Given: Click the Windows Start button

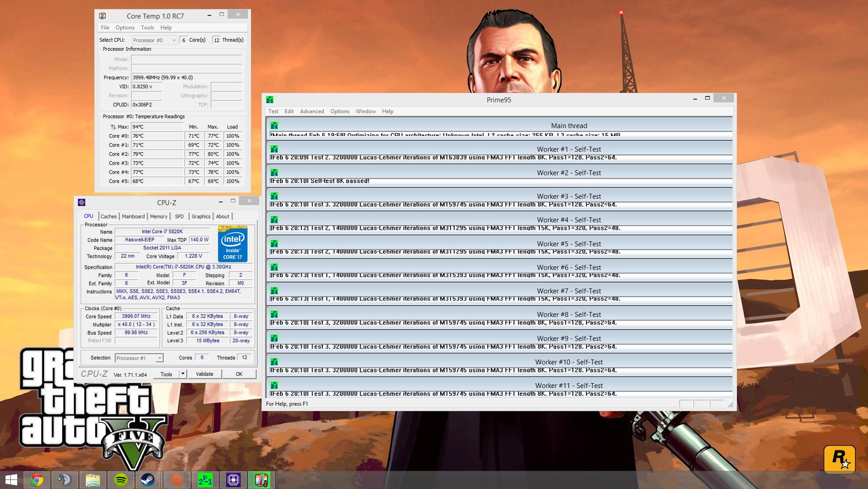Looking at the screenshot, I should [x=11, y=480].
